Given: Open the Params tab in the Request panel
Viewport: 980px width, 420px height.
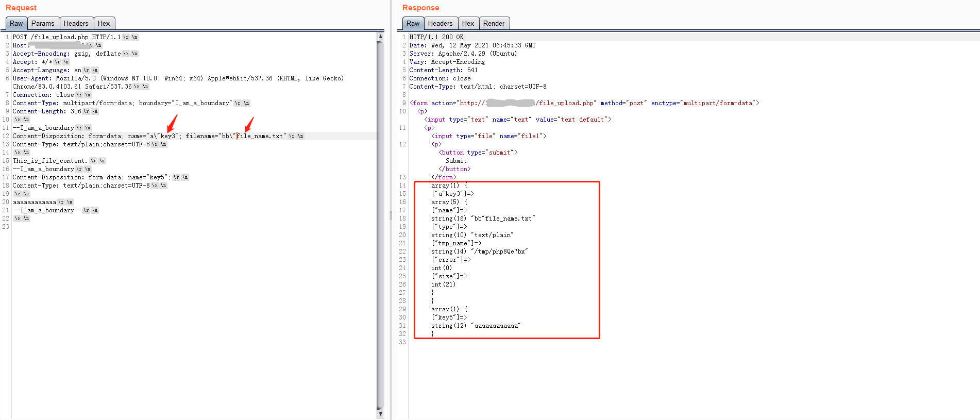Looking at the screenshot, I should point(43,23).
